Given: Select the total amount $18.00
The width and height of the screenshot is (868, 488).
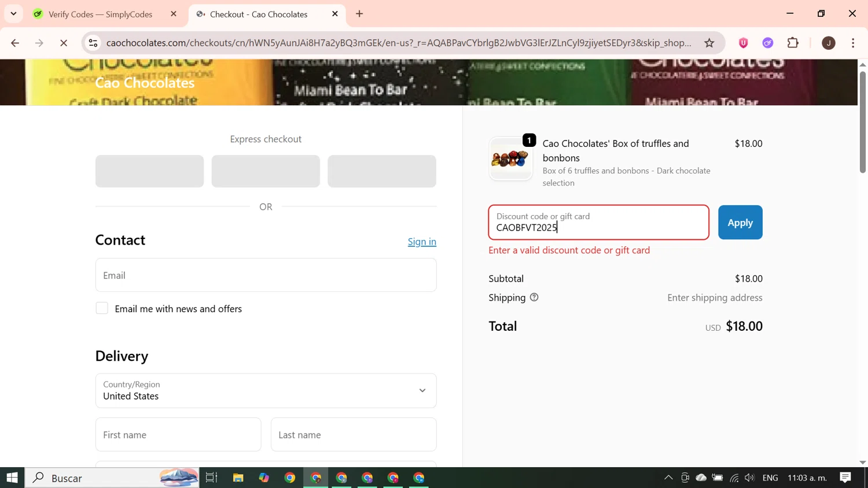Looking at the screenshot, I should (x=744, y=326).
